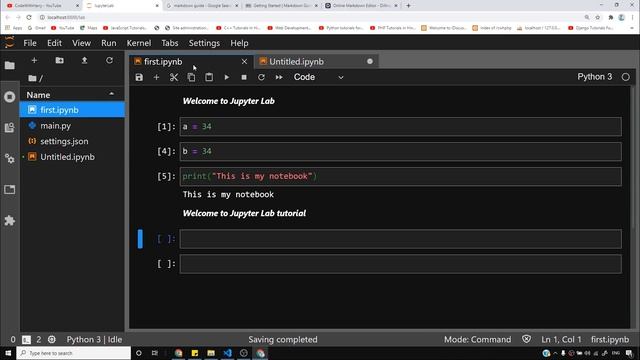Open the Extension Manager puzzle icon
Viewport: 640px width, 360px height.
pyautogui.click(x=9, y=221)
